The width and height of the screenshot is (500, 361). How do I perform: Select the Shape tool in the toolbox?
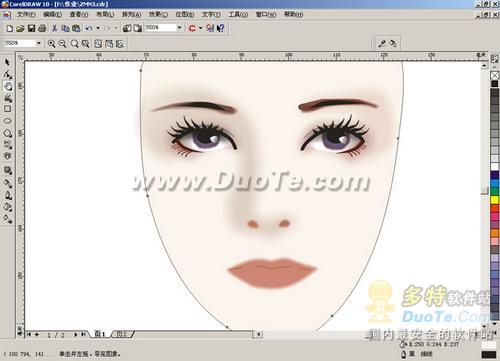coord(7,74)
